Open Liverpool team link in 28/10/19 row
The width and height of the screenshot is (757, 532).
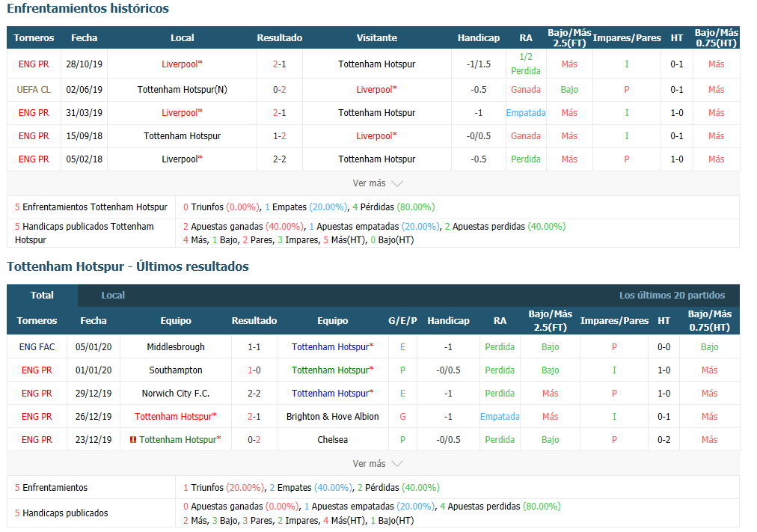182,64
